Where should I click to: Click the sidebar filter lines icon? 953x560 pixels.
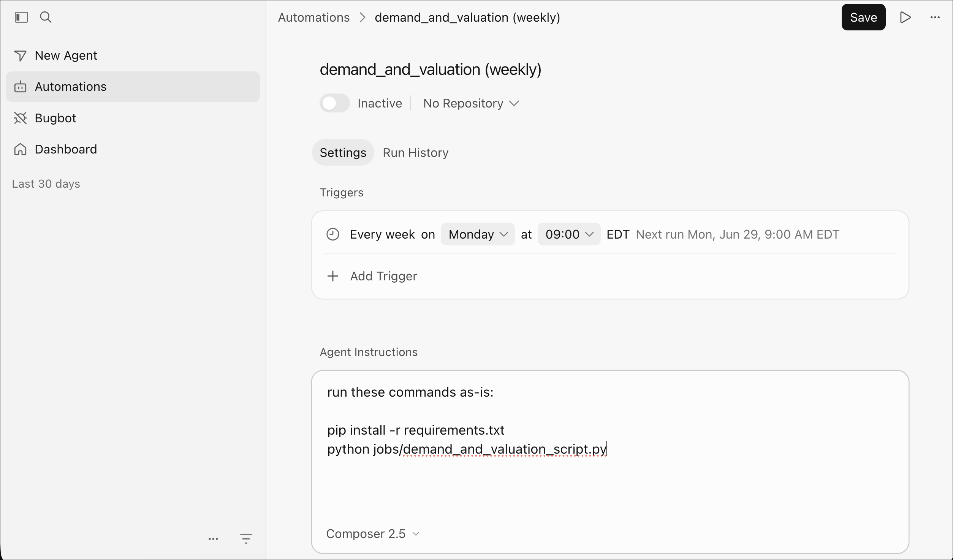pos(246,539)
